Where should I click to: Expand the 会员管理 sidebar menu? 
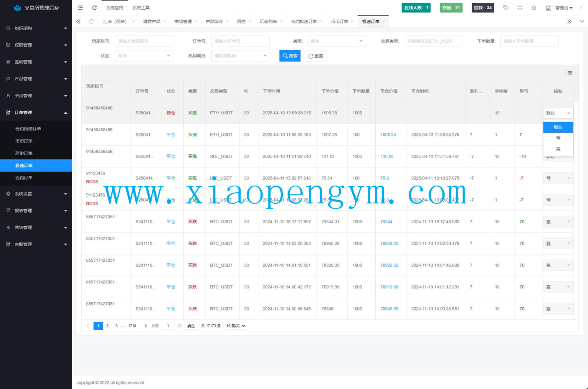36,96
